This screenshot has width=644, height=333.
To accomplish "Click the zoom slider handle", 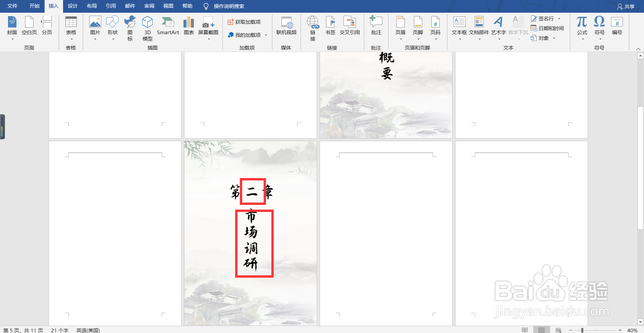I will pos(582,330).
